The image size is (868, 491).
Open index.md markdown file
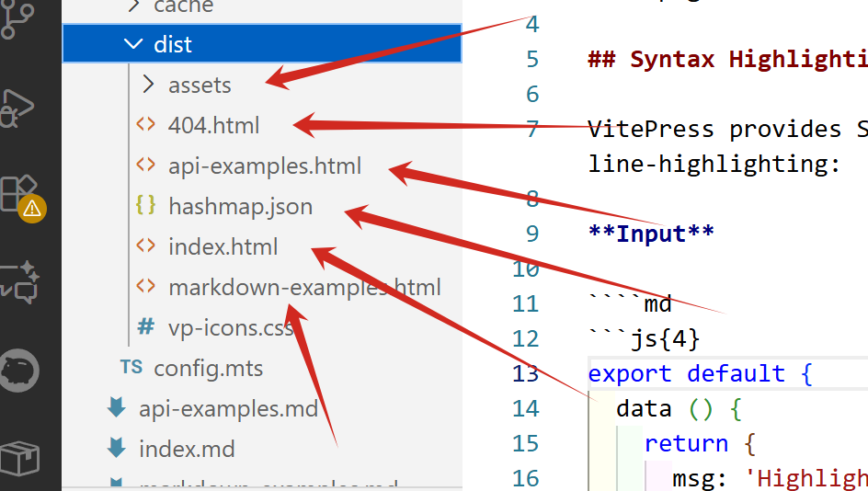pyautogui.click(x=187, y=450)
